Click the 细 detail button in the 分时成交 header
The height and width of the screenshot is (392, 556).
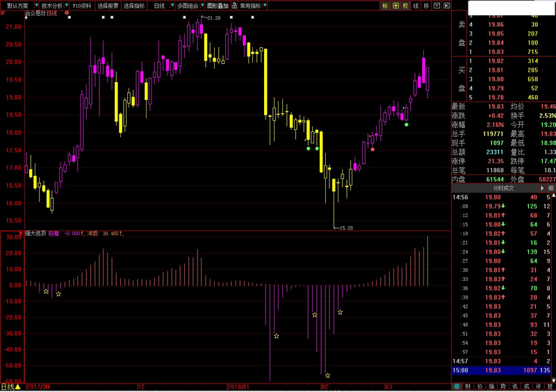click(x=550, y=188)
